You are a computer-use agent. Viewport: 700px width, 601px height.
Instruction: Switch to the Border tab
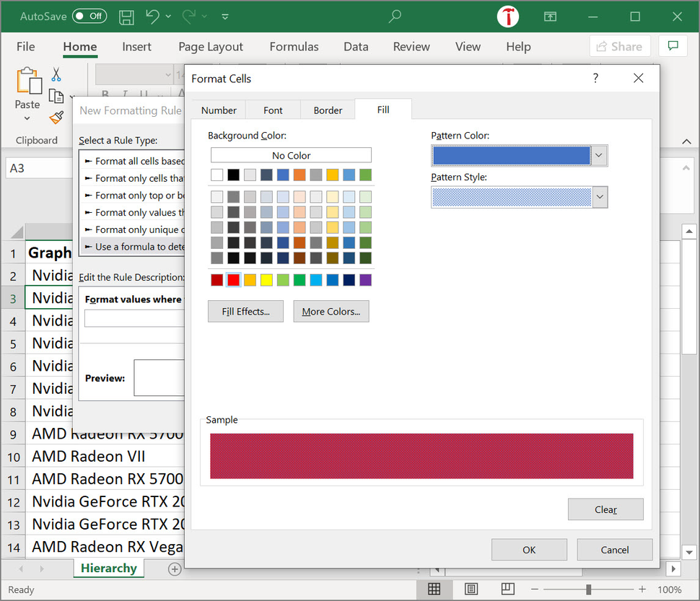coord(328,110)
